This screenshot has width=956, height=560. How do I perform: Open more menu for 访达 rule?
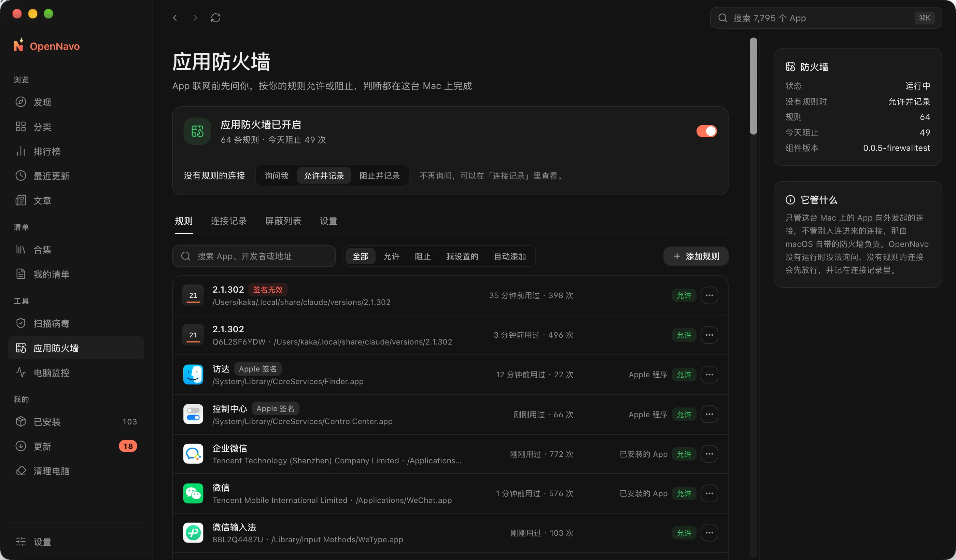click(x=709, y=375)
